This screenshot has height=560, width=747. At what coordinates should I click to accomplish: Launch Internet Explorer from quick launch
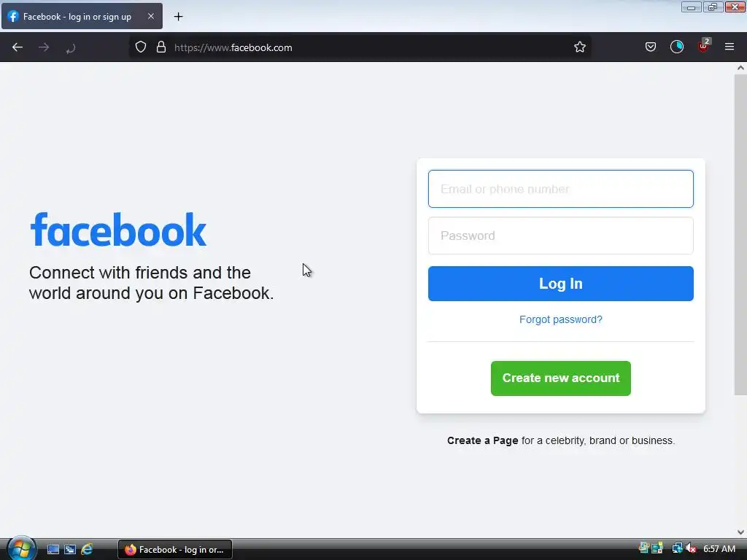coord(87,550)
